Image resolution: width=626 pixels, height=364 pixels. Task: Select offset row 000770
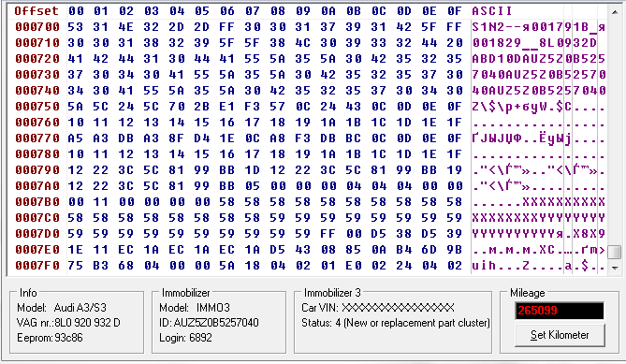click(x=37, y=138)
